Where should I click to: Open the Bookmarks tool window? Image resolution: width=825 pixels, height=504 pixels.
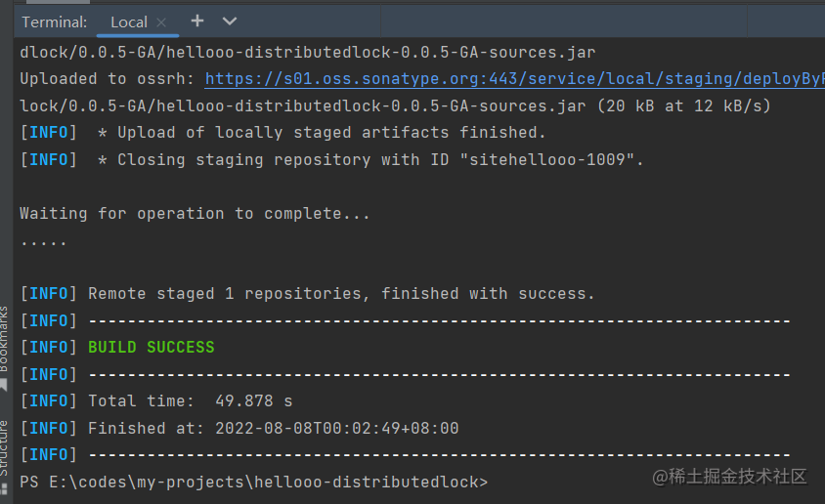(5, 338)
